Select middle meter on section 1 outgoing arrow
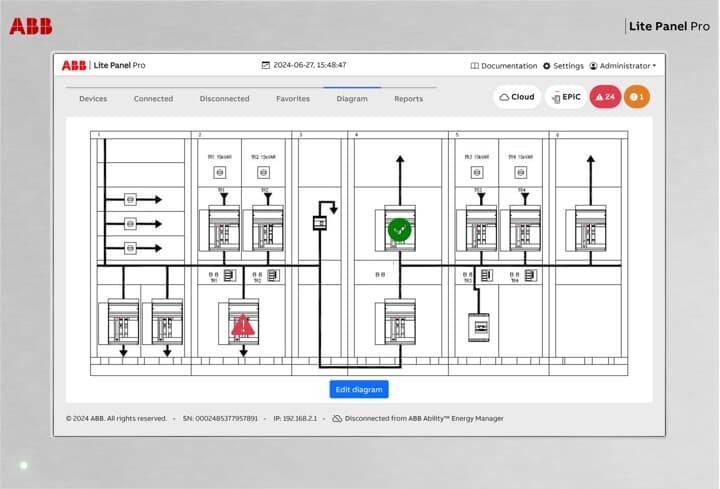The width and height of the screenshot is (720, 489). click(x=130, y=224)
